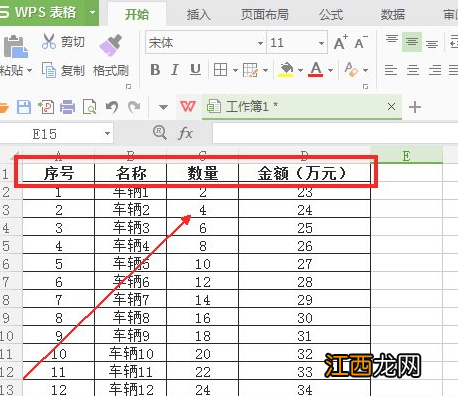Select cell containing 车辆12
The height and width of the screenshot is (396, 458).
(130, 389)
